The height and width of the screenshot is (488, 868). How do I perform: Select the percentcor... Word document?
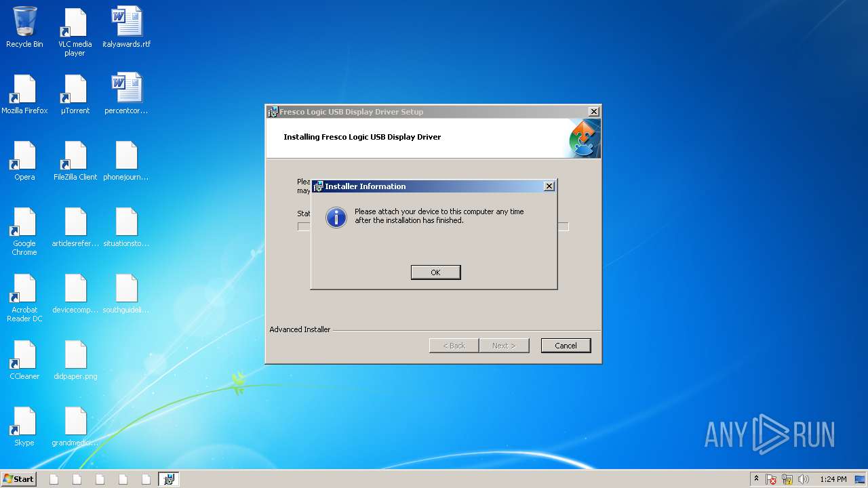(127, 94)
